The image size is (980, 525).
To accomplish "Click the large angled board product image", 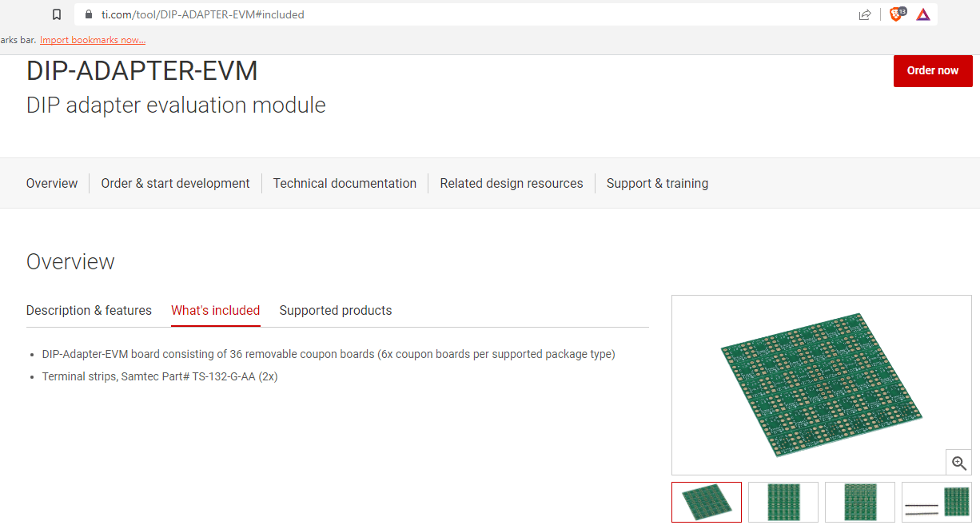I will click(x=822, y=385).
